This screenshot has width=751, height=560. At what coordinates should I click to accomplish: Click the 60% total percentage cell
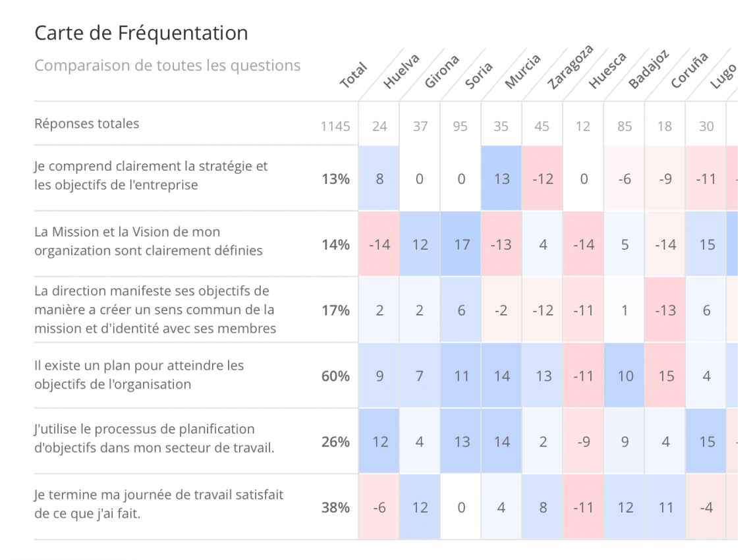[x=335, y=376]
